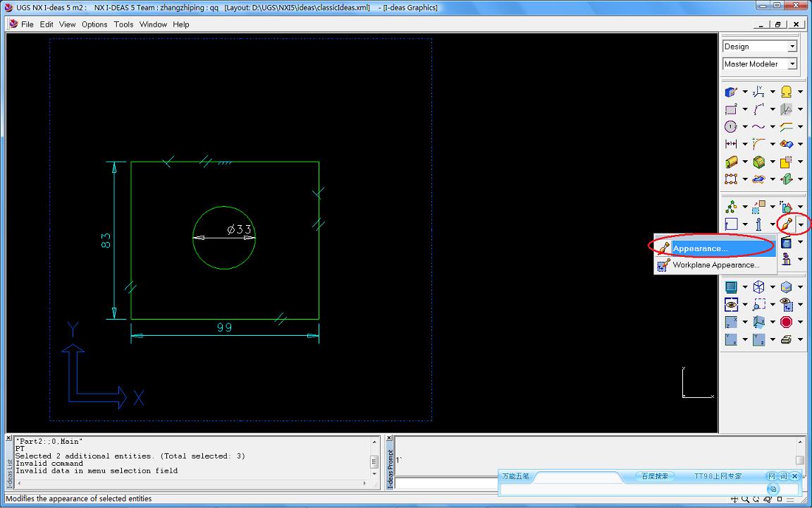This screenshot has width=812, height=508.
Task: Click the 'Invalid command' line in I-deas List
Action: (x=49, y=464)
